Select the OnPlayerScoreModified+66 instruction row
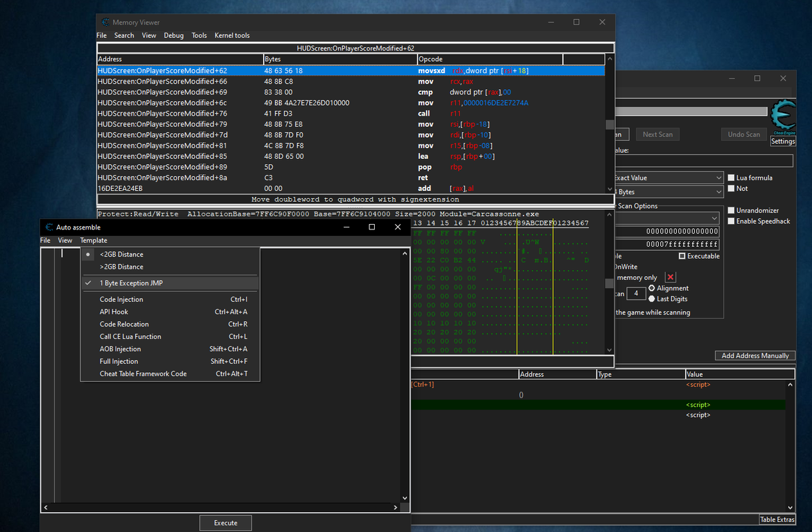Image resolution: width=812 pixels, height=532 pixels. coord(351,81)
